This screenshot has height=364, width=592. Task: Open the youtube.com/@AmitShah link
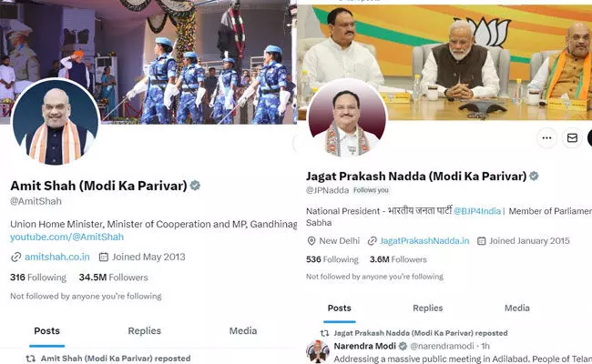pyautogui.click(x=66, y=237)
